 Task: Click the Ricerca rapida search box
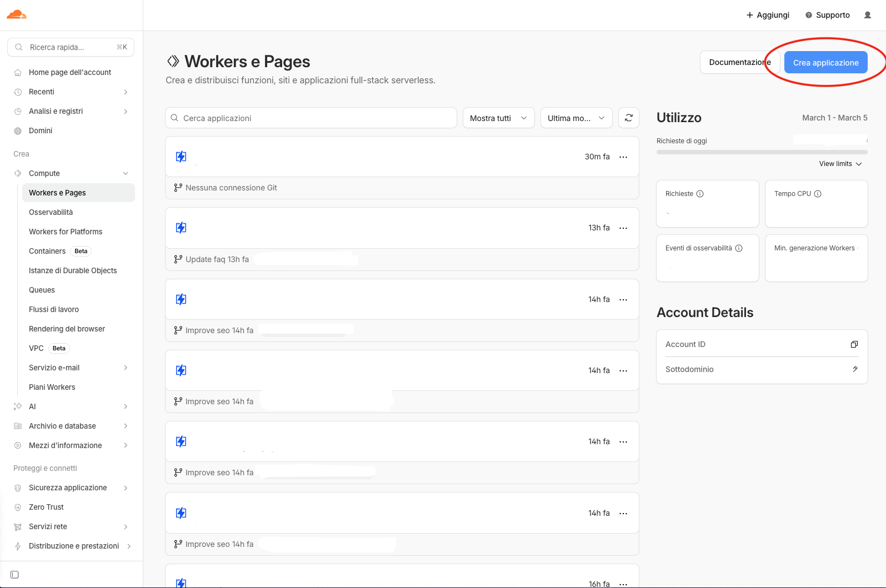(x=71, y=47)
